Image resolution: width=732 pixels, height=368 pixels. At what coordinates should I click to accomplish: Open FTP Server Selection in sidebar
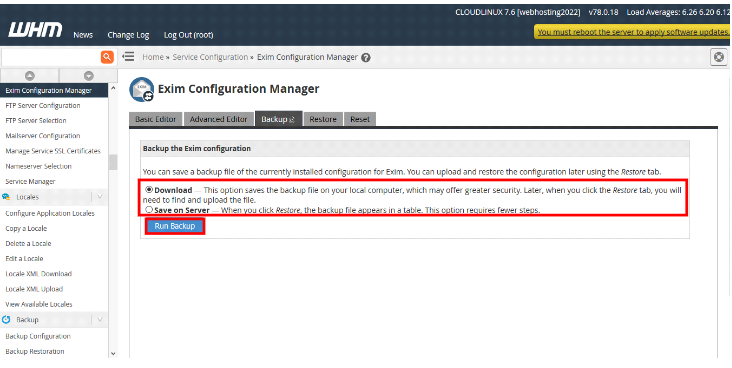pos(36,120)
